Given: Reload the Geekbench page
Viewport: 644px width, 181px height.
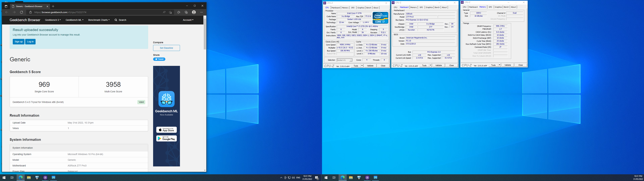Looking at the screenshot, I should [x=21, y=12].
